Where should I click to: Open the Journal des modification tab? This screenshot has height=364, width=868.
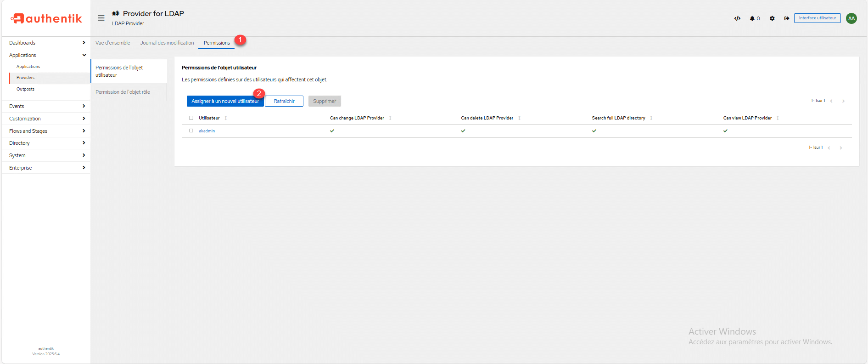[167, 43]
